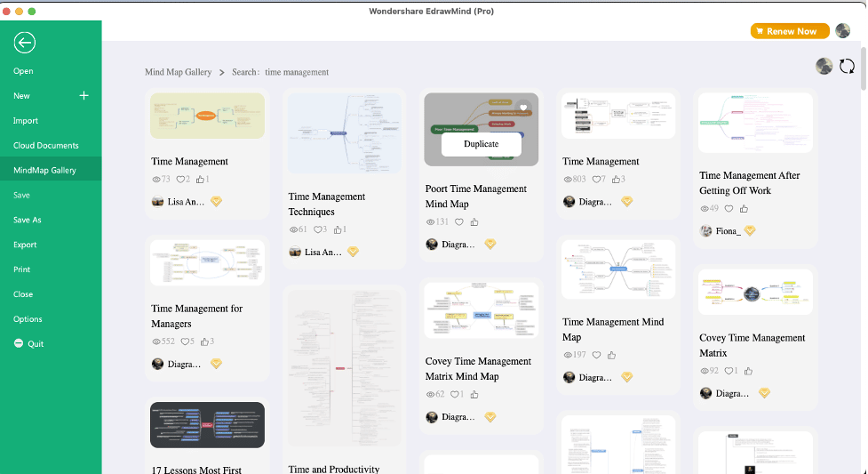Viewport: 868px width, 474px height.
Task: Open the Time Management Techniques thumbnail
Action: tap(345, 133)
